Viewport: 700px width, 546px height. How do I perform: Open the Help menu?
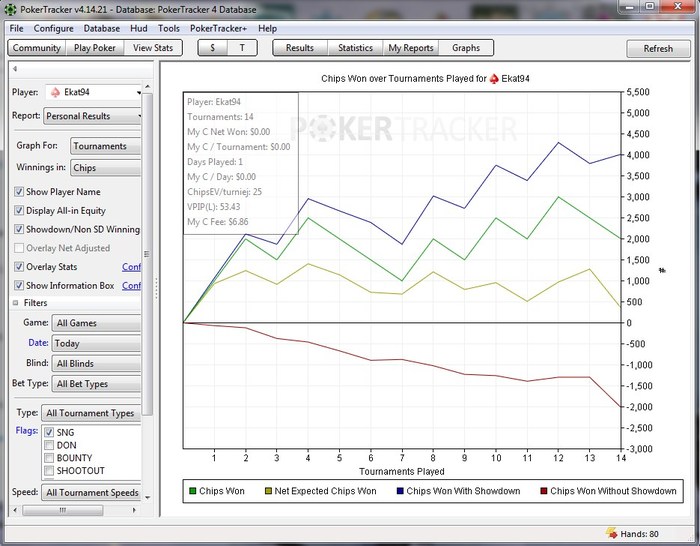267,29
